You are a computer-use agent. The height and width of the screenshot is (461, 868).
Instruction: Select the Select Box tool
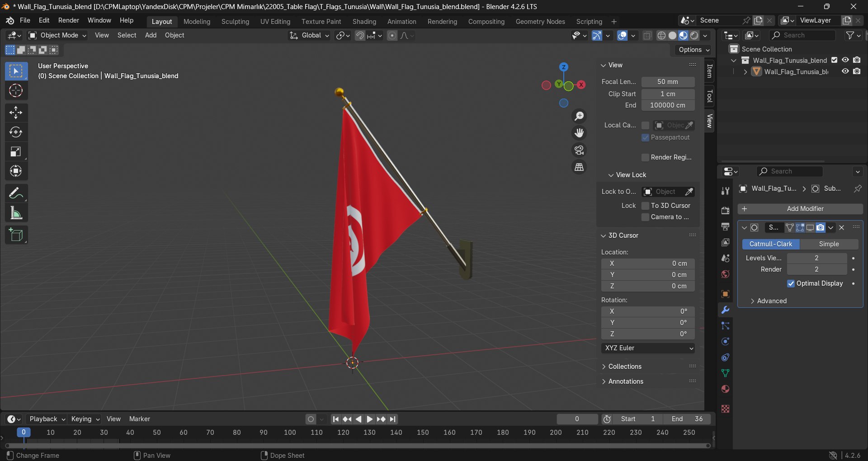(16, 71)
